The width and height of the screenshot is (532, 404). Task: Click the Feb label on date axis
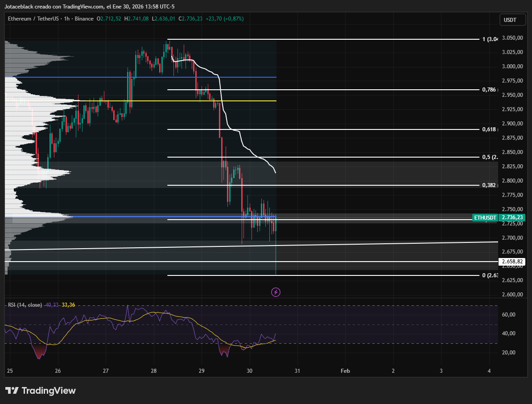click(345, 371)
